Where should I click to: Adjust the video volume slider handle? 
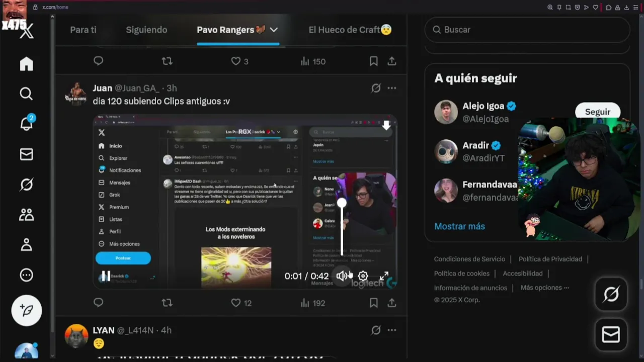(x=342, y=203)
